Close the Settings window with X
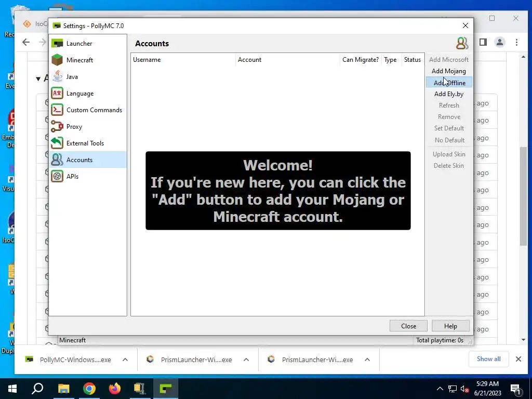The image size is (532, 399). click(x=465, y=26)
